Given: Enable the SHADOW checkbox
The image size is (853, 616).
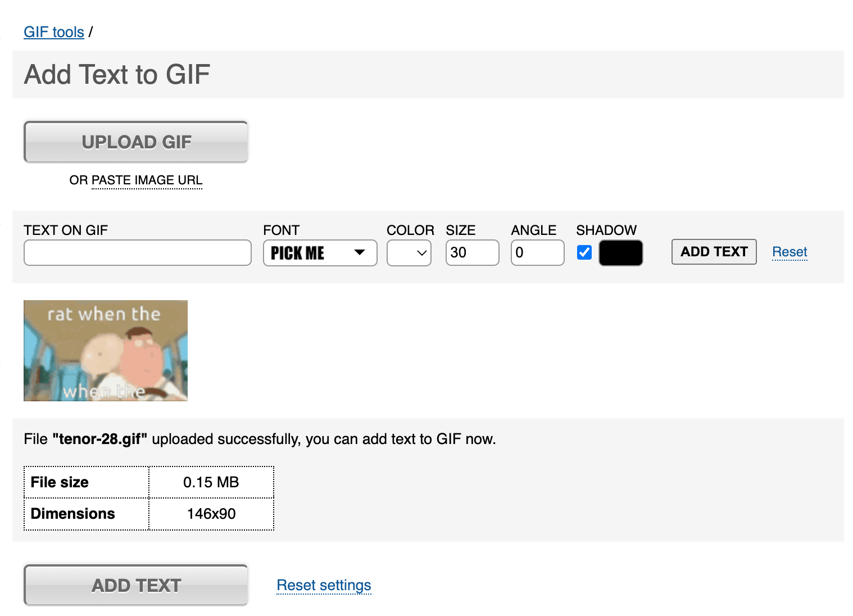Looking at the screenshot, I should 584,252.
